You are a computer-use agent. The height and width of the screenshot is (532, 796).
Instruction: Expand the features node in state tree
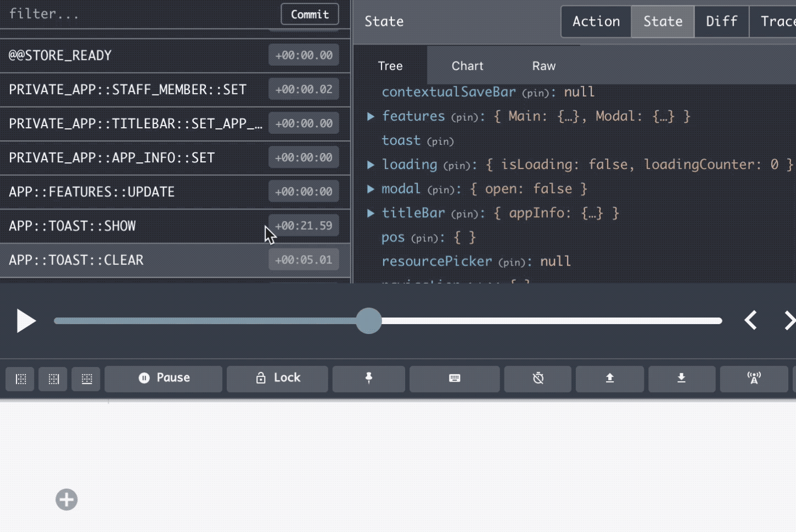[x=371, y=116]
